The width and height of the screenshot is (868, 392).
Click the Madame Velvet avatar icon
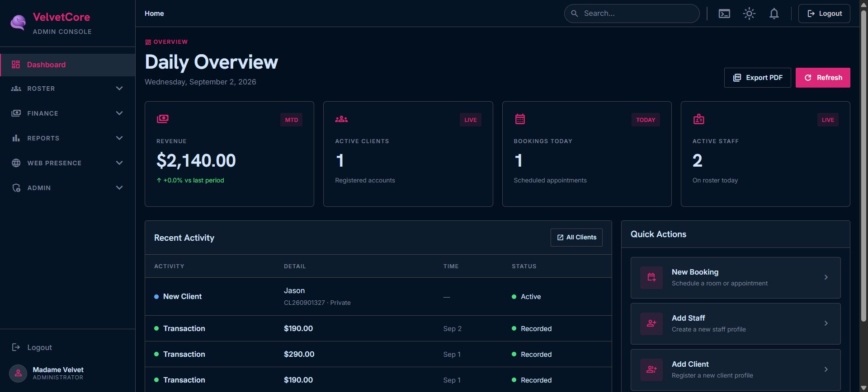pos(18,373)
